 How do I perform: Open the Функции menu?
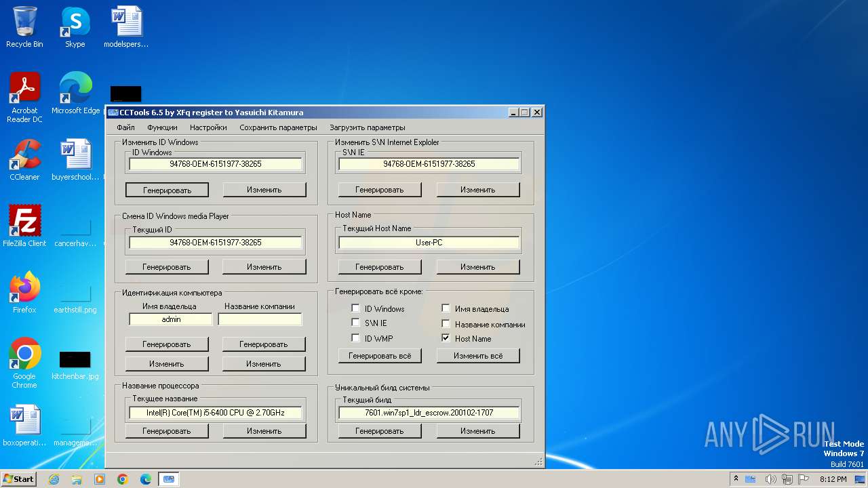tap(162, 127)
